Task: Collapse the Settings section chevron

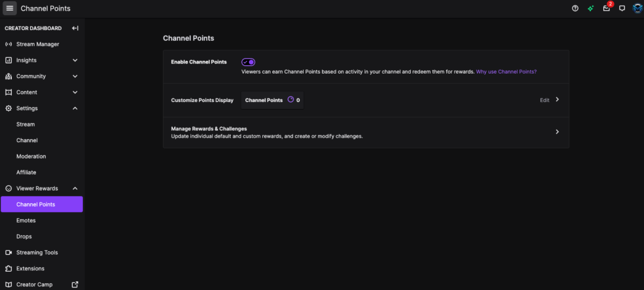Action: 75,108
